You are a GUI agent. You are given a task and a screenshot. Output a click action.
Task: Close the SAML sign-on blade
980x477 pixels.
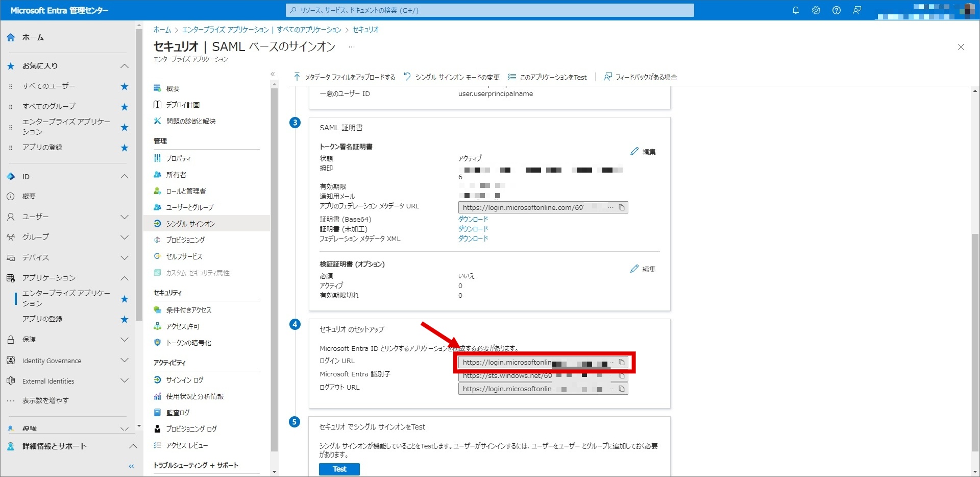(961, 47)
